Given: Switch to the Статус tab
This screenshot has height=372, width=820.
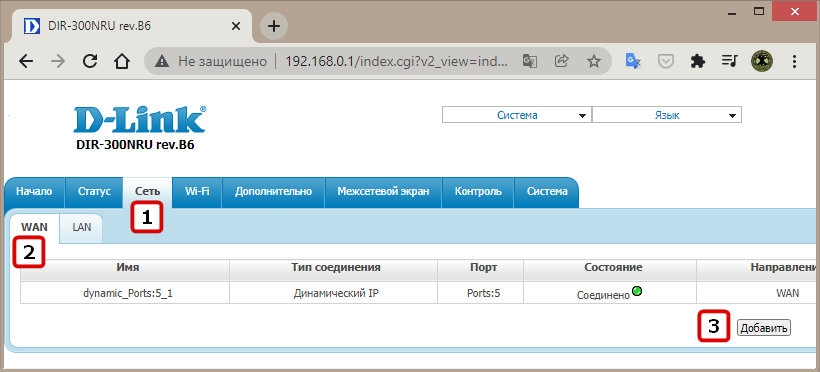Looking at the screenshot, I should [94, 192].
